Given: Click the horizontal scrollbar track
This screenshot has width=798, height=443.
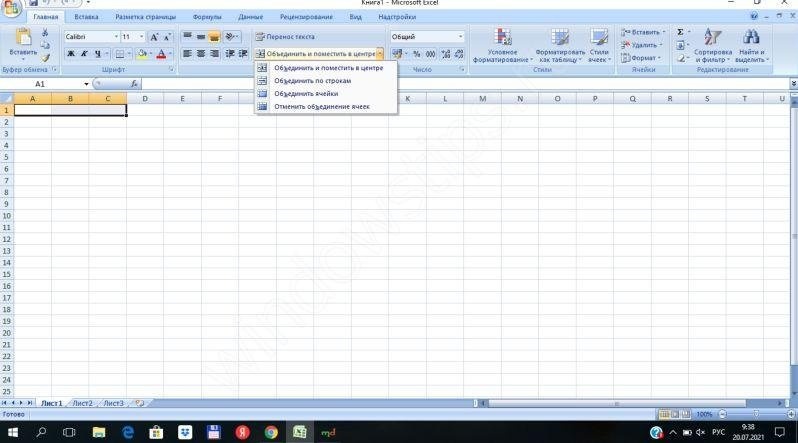Looking at the screenshot, I should point(629,403).
